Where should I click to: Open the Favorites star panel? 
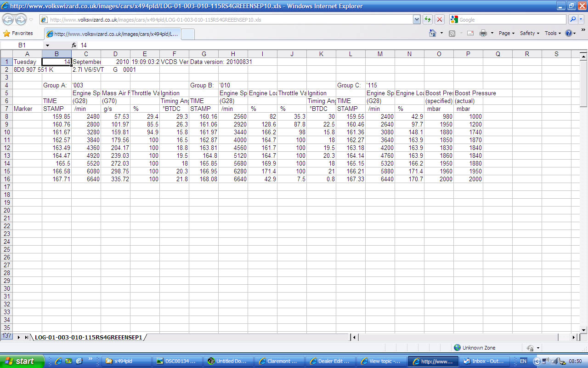[18, 33]
